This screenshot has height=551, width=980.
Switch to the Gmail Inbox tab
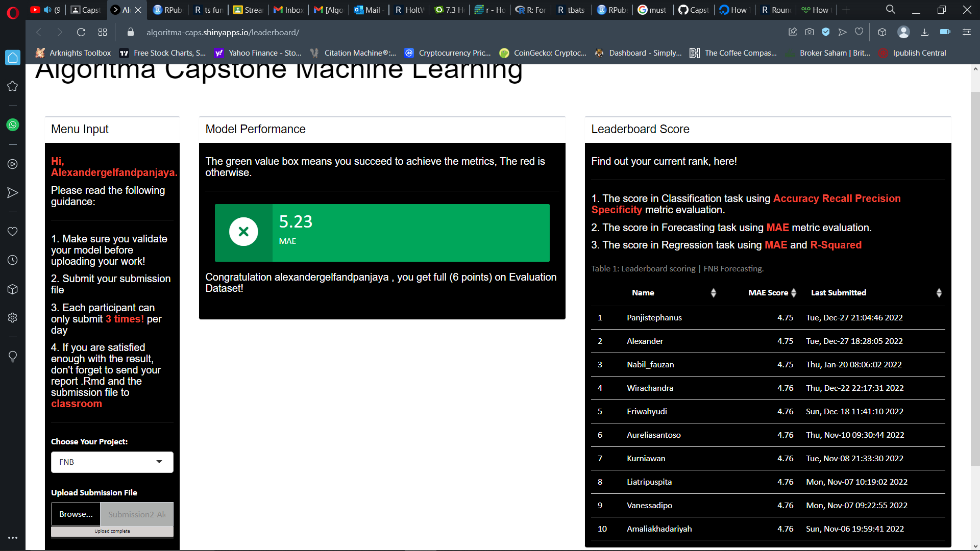[x=288, y=9]
